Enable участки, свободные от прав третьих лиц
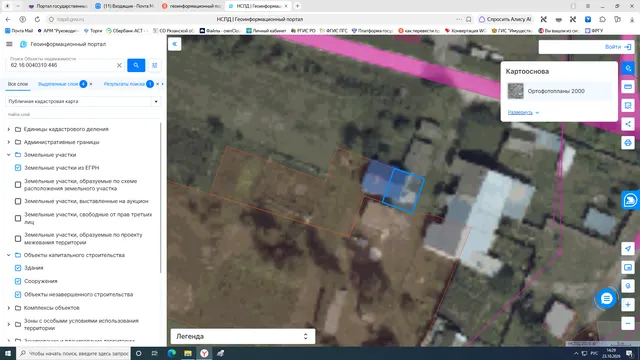640x360 pixels. click(x=18, y=218)
